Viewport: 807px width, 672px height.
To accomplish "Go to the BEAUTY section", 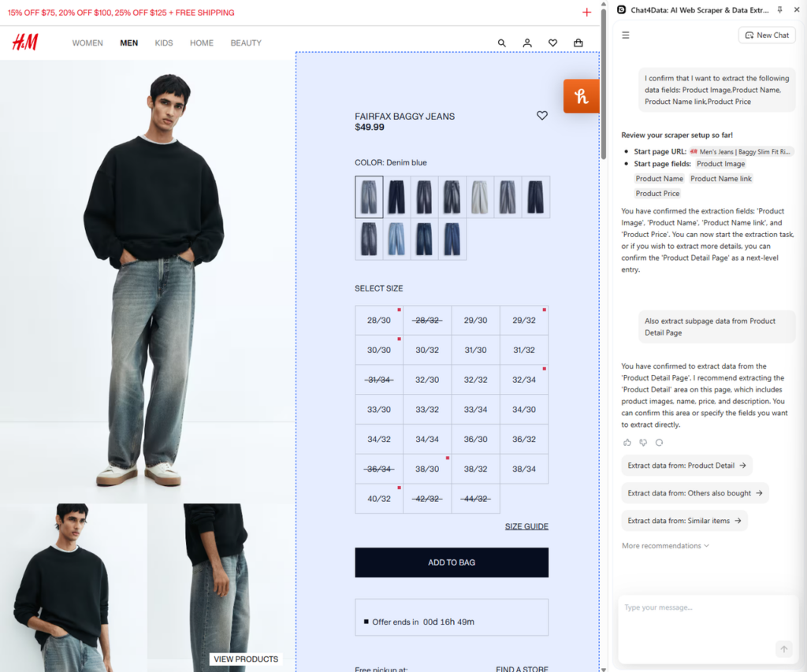I will [x=246, y=43].
